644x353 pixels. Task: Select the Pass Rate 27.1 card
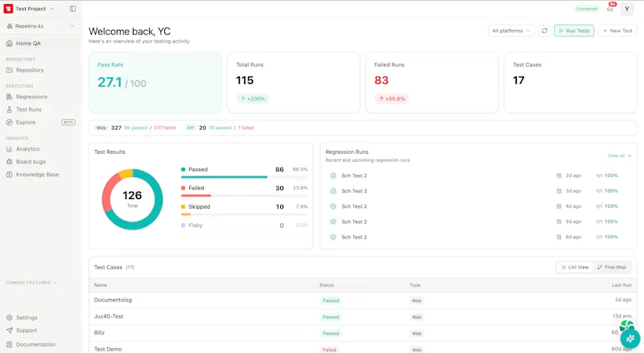click(x=155, y=83)
